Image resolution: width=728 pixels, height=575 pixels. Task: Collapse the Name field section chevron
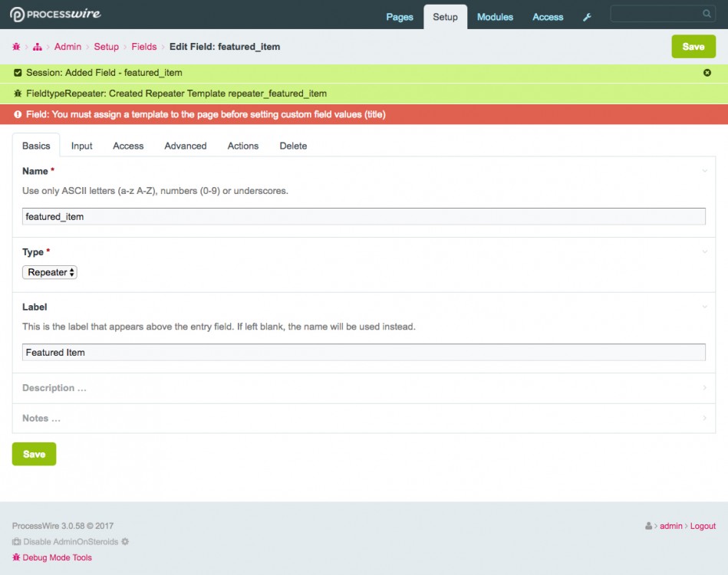(704, 171)
